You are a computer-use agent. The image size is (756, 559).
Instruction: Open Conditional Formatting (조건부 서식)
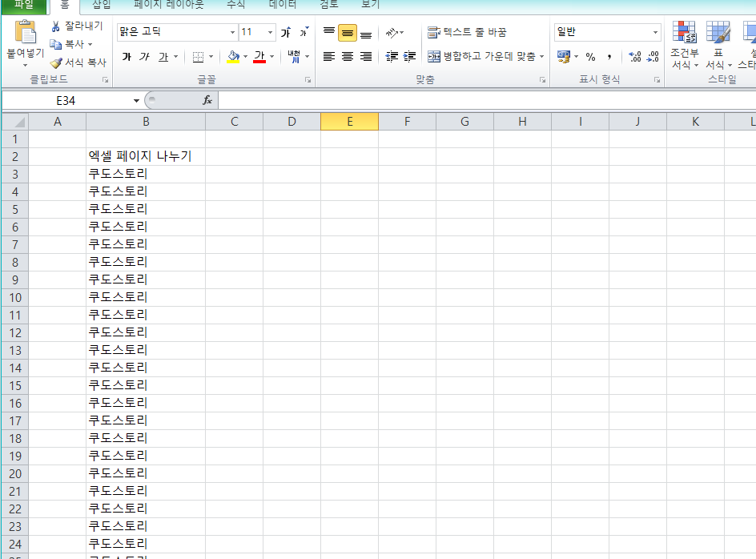click(685, 45)
